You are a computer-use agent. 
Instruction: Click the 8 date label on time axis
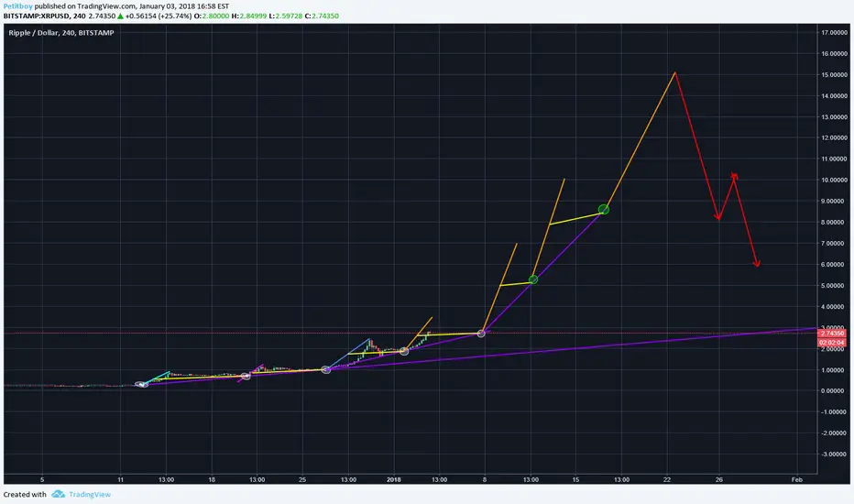(484, 479)
